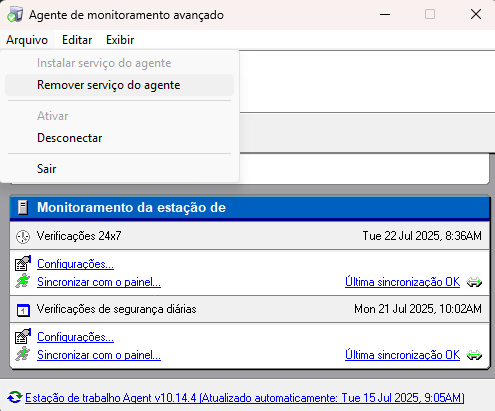Open the Exibir menu

[x=120, y=40]
